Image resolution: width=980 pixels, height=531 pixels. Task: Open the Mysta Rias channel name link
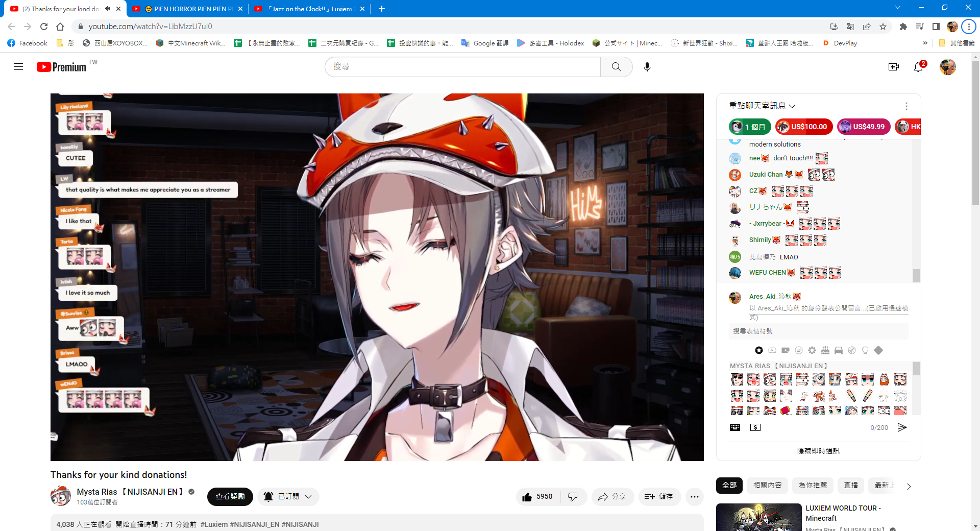tap(130, 492)
